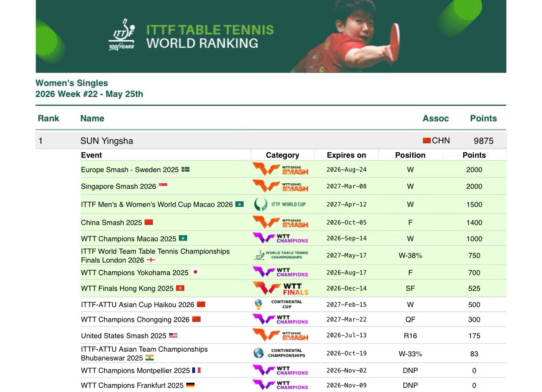Click the Continental Cup category logo
This screenshot has width=542, height=392.
tap(278, 304)
